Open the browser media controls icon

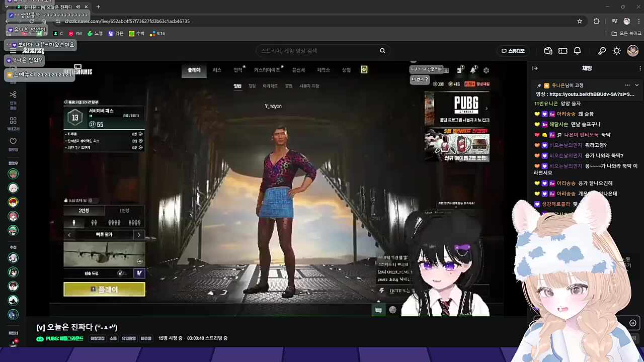[615, 21]
